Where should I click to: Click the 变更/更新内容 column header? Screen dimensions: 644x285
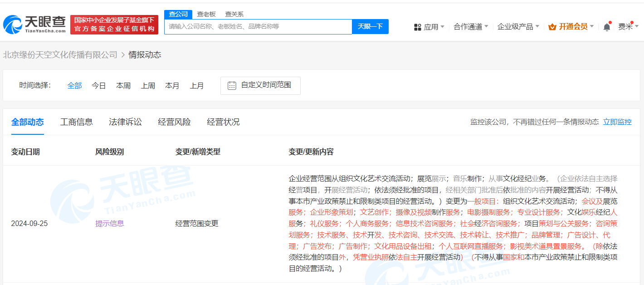[311, 152]
